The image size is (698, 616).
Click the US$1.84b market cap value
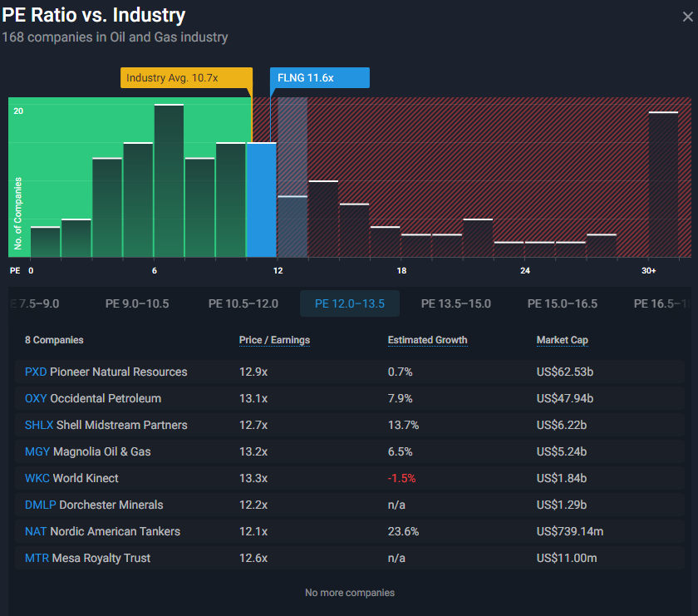562,478
